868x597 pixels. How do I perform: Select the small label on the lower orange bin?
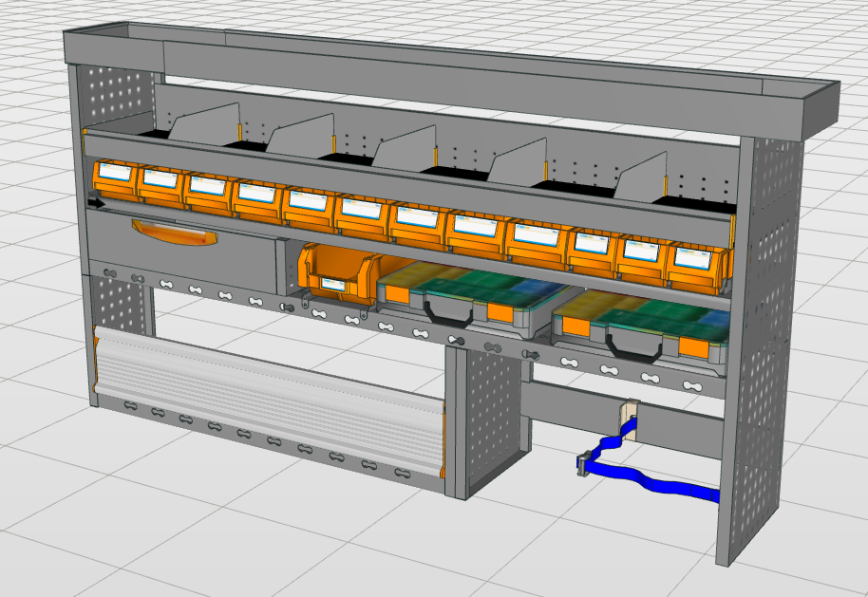(334, 282)
